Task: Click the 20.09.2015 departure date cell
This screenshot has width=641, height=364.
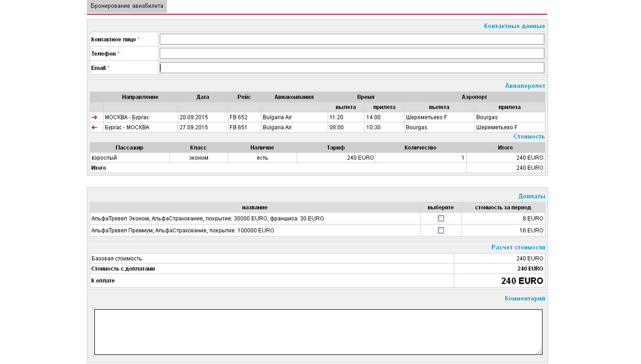Action: [193, 118]
